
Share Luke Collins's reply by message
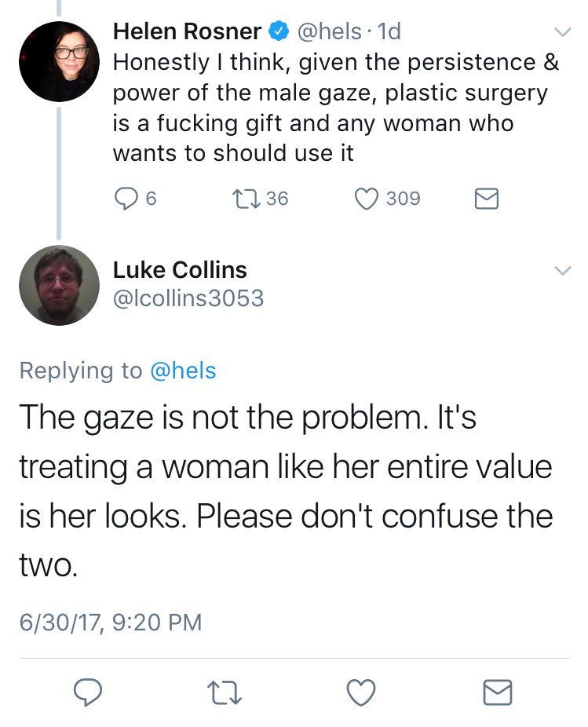coord(497,692)
